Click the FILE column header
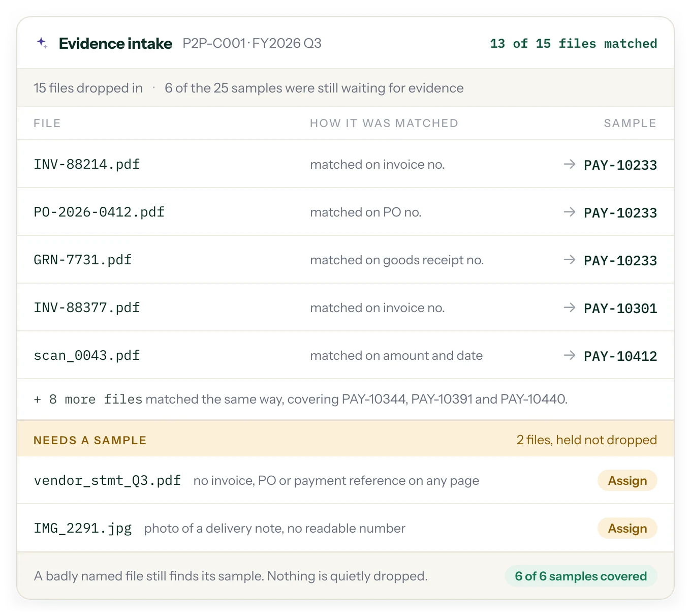691x616 pixels. tap(47, 123)
